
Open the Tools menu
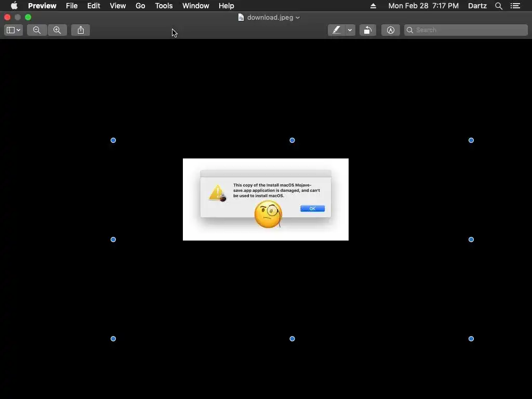click(x=164, y=6)
